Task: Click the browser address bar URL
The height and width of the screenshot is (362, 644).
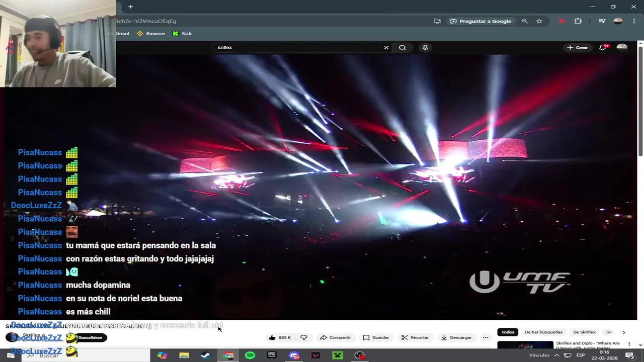Action: (x=146, y=21)
